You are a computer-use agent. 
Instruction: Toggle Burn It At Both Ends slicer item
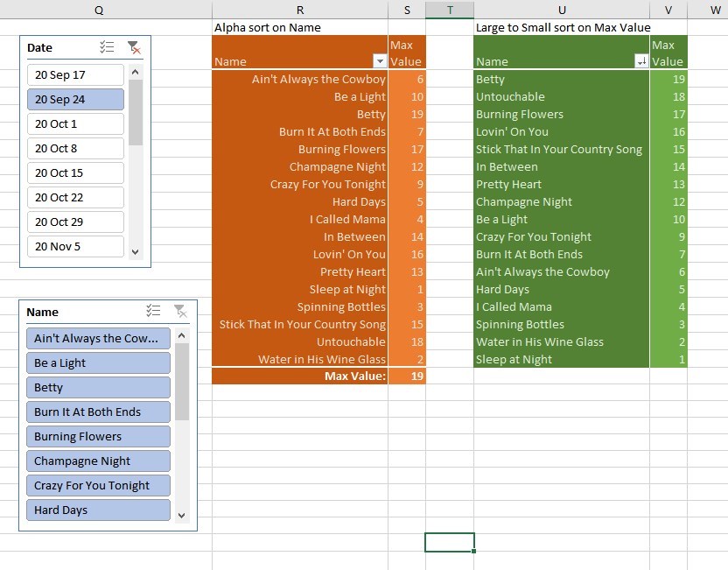coord(98,412)
